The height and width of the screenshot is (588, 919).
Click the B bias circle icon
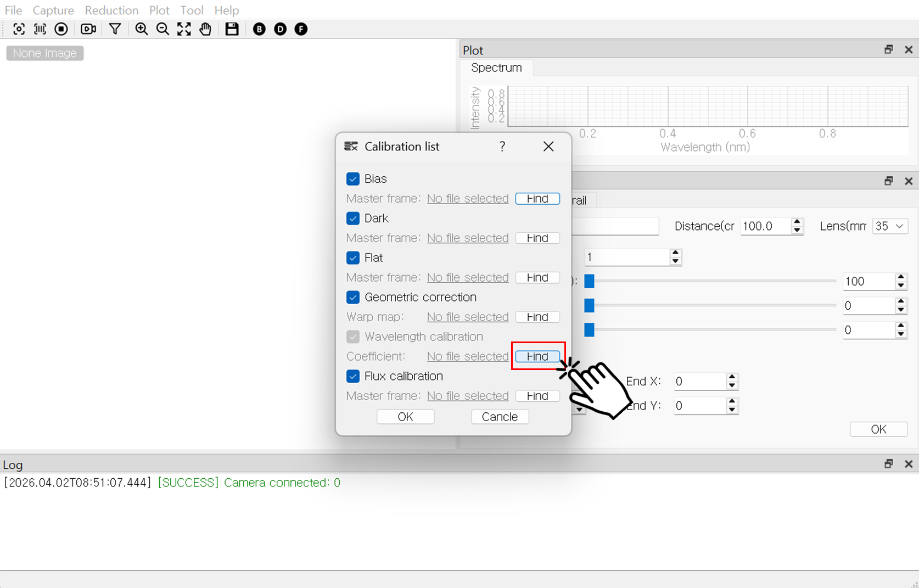(x=259, y=29)
